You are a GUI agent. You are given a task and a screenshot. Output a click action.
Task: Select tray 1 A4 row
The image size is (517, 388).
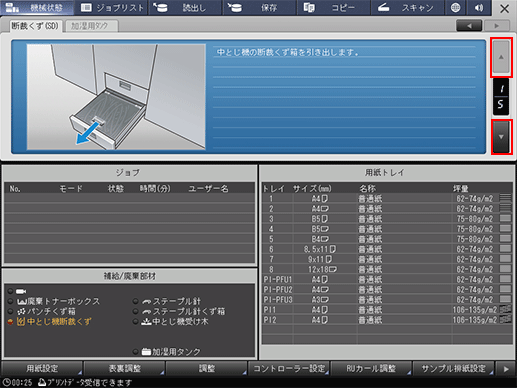[387, 199]
